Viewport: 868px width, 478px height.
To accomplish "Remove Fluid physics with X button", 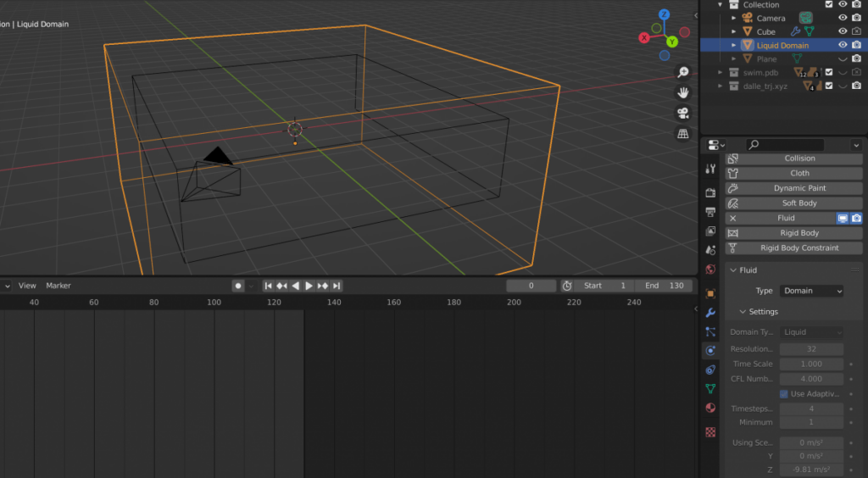I will point(732,218).
